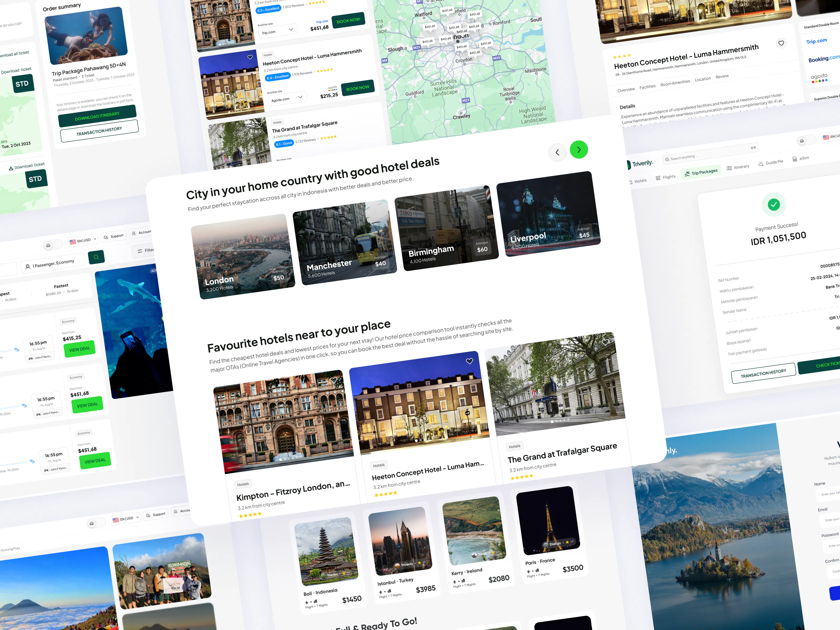Image resolution: width=840 pixels, height=630 pixels.
Task: Click TRANSACTION HISTORY in the Order summary card
Action: [x=99, y=131]
